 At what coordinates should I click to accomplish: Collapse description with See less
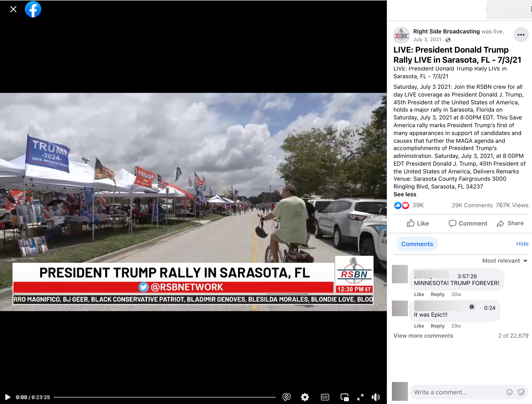pos(405,194)
